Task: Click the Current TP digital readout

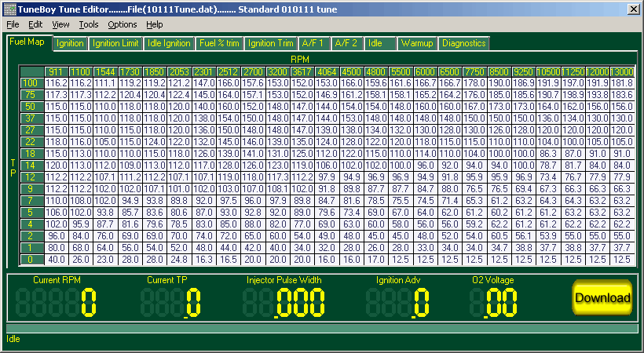Action: point(171,303)
